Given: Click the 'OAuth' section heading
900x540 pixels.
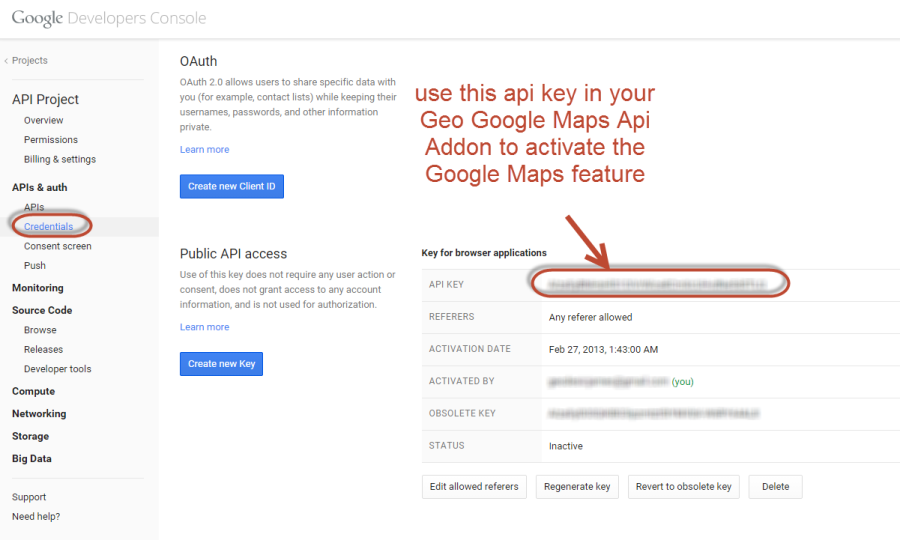Looking at the screenshot, I should 199,61.
